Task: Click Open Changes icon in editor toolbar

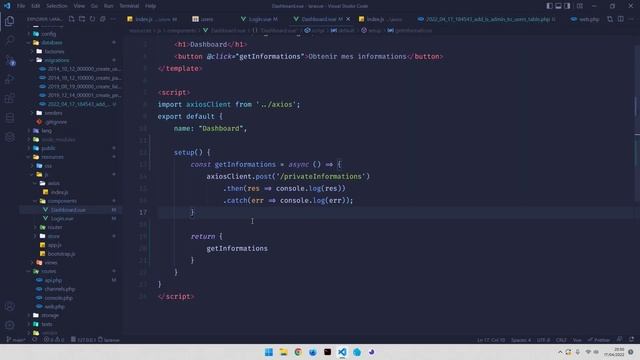Action: pos(610,19)
